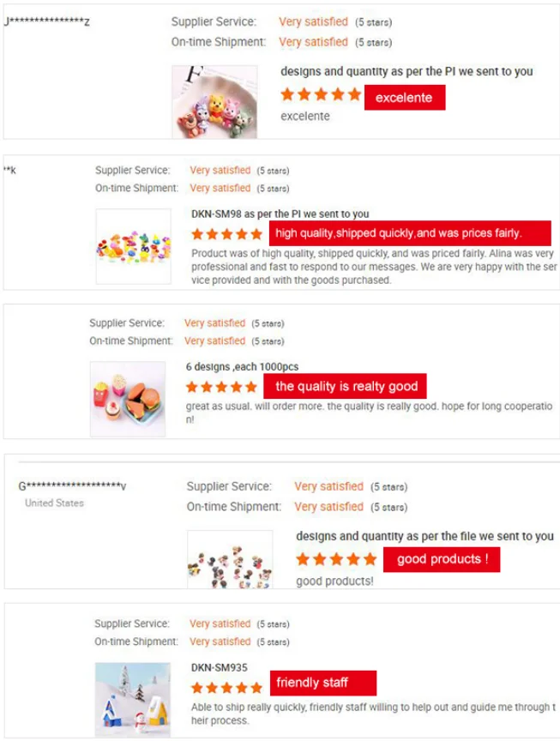This screenshot has width=560, height=741.
Task: Open 'DKN-SM98 as per the PI' product title
Action: coord(280,214)
